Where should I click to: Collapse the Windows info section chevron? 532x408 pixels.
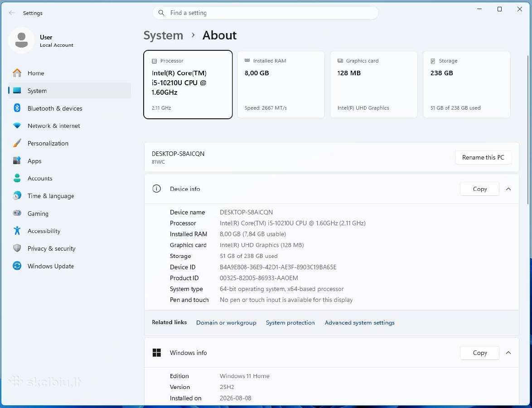coord(508,353)
